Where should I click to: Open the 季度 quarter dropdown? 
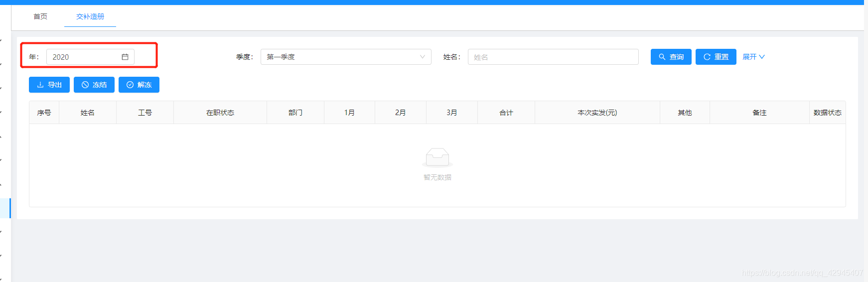[346, 57]
